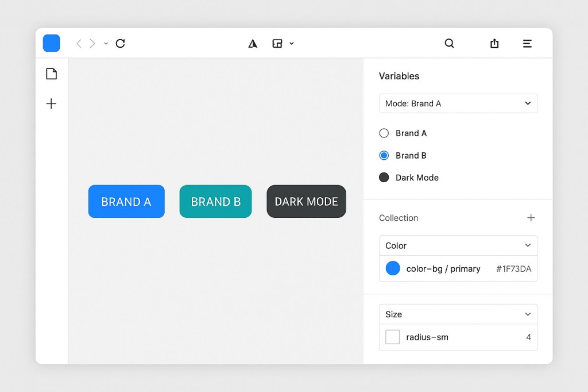Click the back navigation arrow
The image size is (588, 392).
coord(78,43)
